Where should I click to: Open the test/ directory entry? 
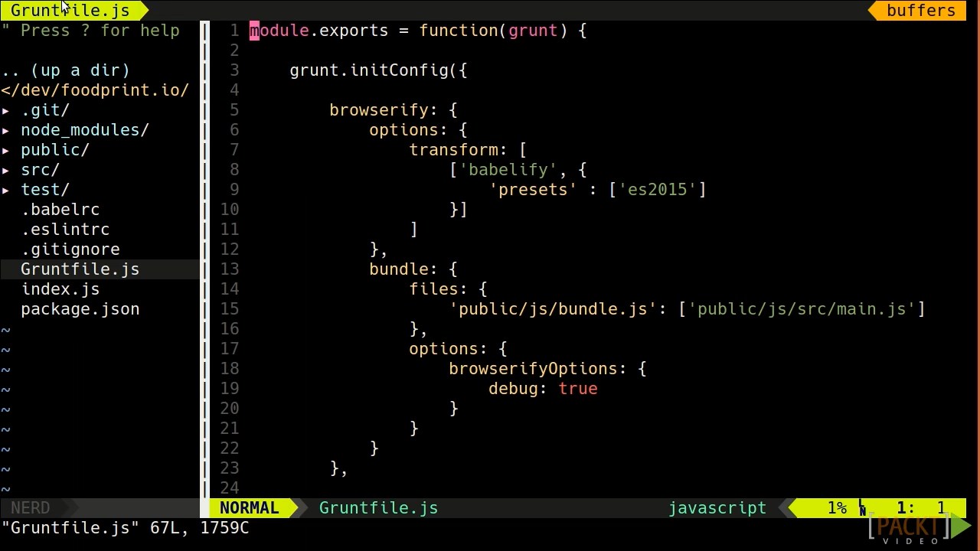pyautogui.click(x=45, y=190)
